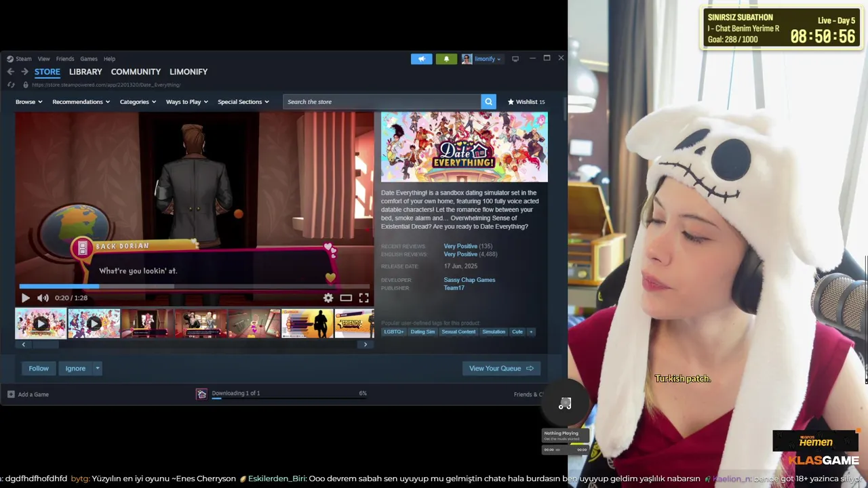The image size is (868, 488).
Task: Switch to Big Picture mode via monitor icon
Action: (x=515, y=59)
